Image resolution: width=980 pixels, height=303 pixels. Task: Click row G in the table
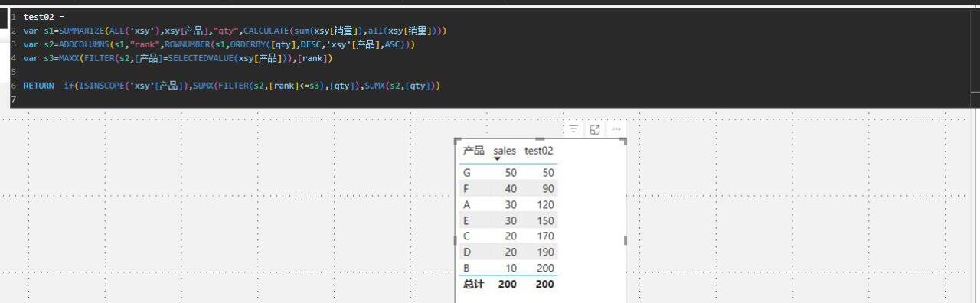click(x=508, y=173)
